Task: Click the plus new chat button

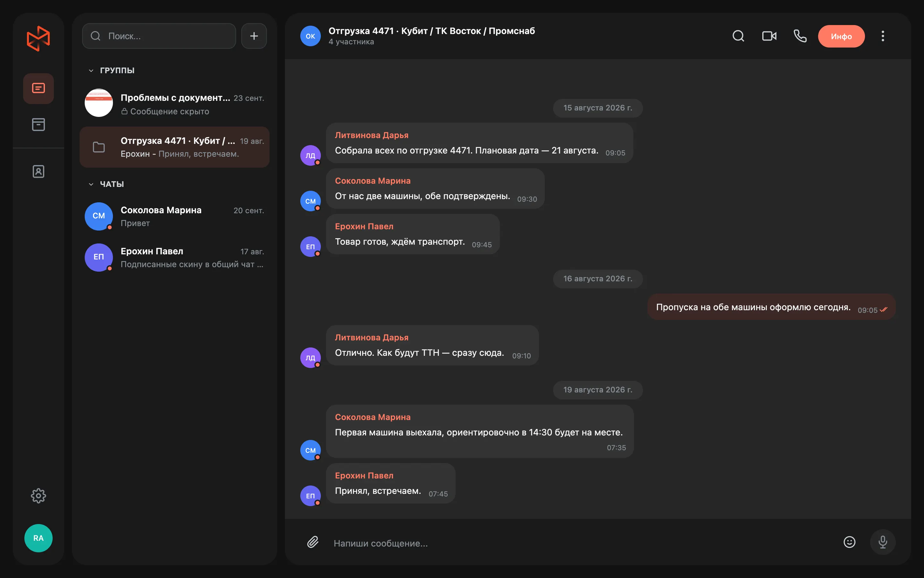Action: [x=254, y=36]
